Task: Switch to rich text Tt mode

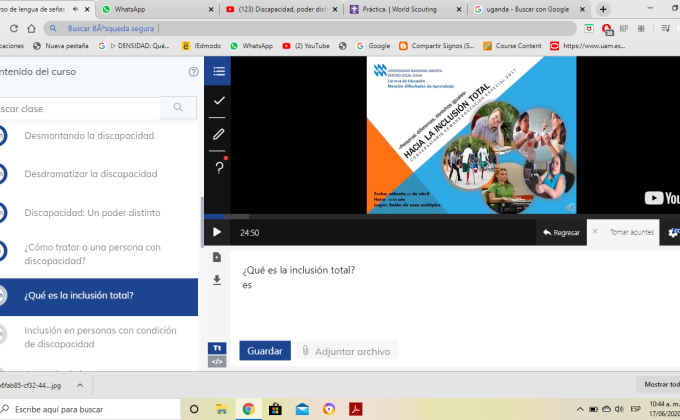Action: (x=217, y=348)
